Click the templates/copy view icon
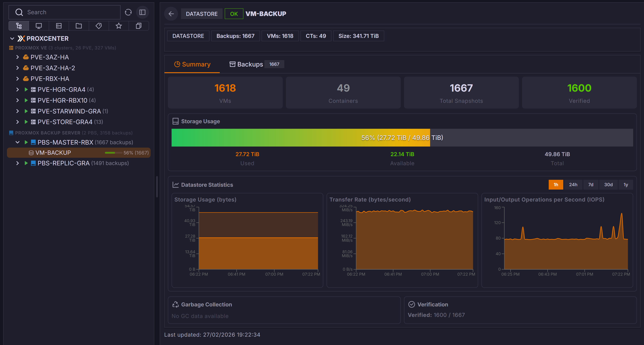Screen dimensions: 644x345 point(139,26)
